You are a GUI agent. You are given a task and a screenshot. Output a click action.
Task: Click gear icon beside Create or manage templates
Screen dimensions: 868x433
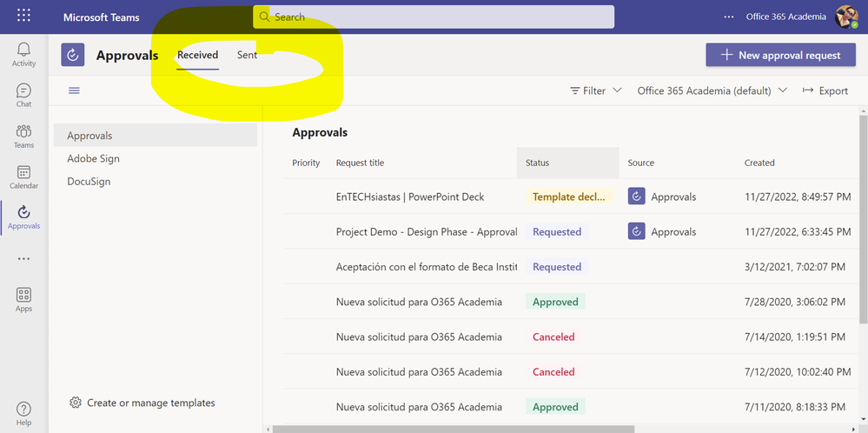coord(76,403)
